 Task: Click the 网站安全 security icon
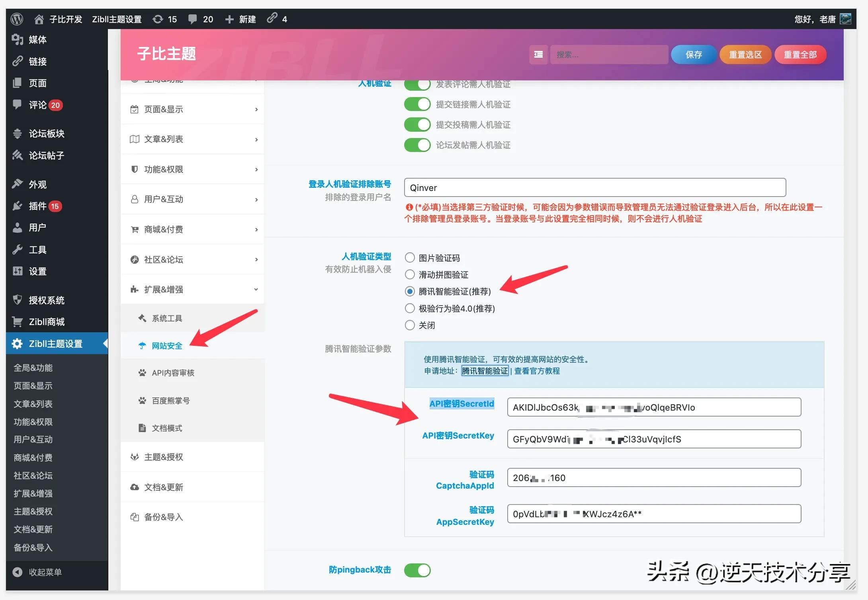[142, 346]
